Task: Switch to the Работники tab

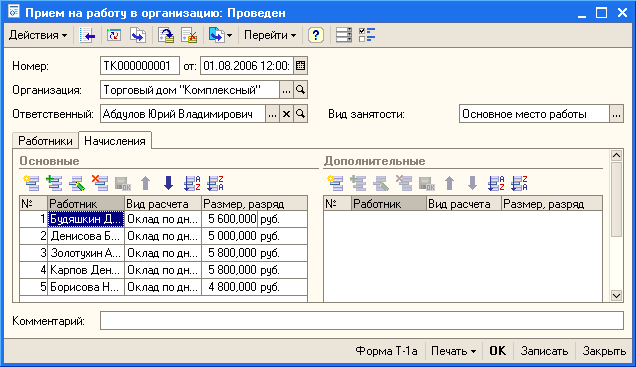Action: (45, 141)
